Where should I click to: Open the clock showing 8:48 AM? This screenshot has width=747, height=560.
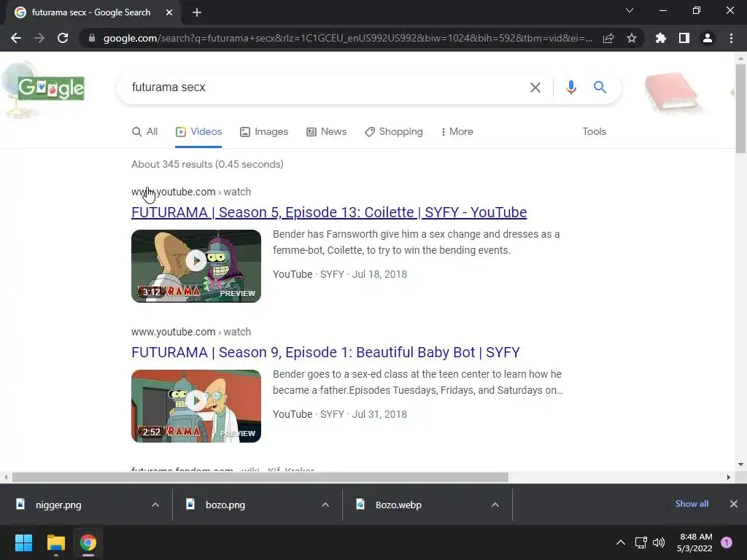(694, 542)
